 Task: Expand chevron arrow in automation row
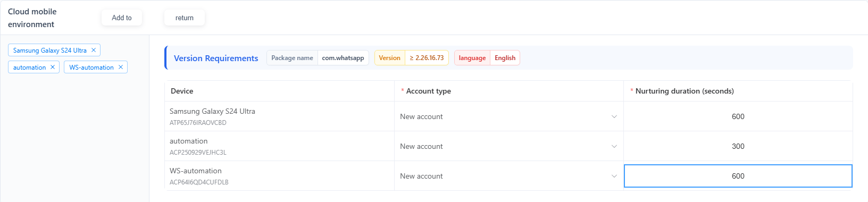[x=614, y=146]
